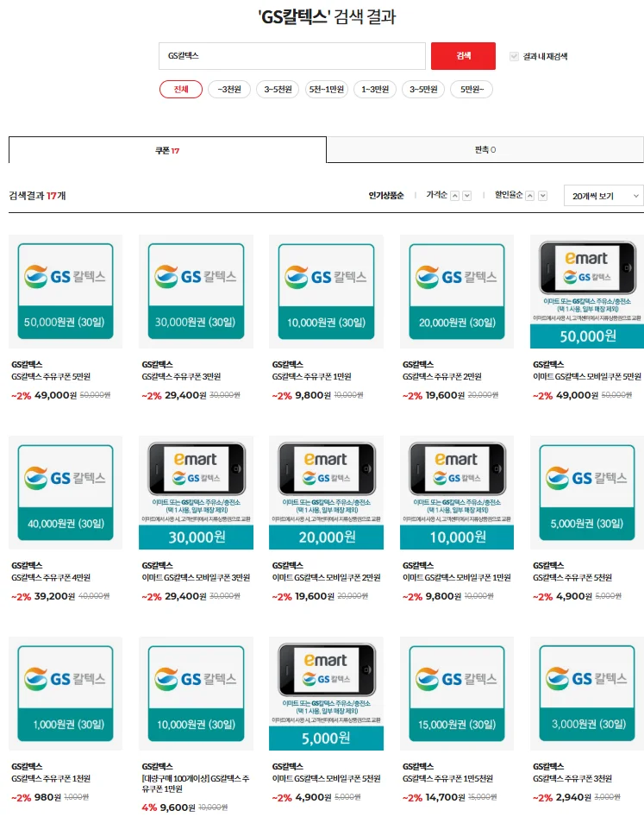Select the 전체 price filter
The image size is (644, 823).
(181, 89)
